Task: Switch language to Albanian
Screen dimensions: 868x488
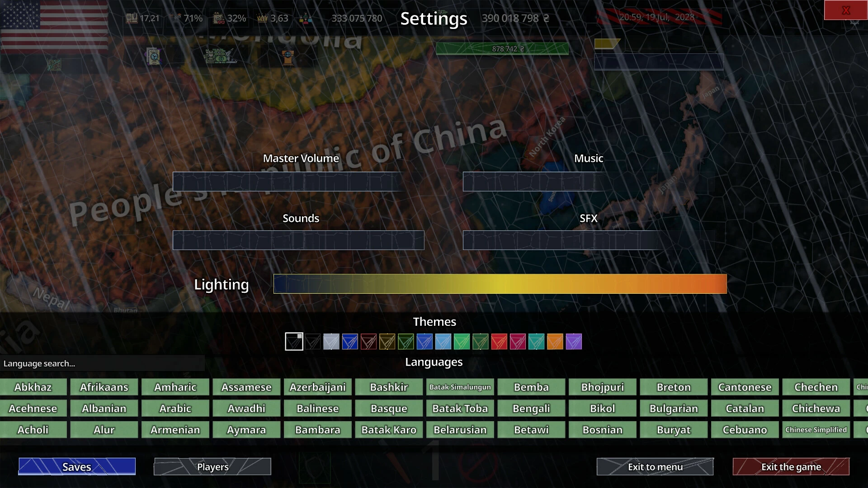Action: point(104,408)
